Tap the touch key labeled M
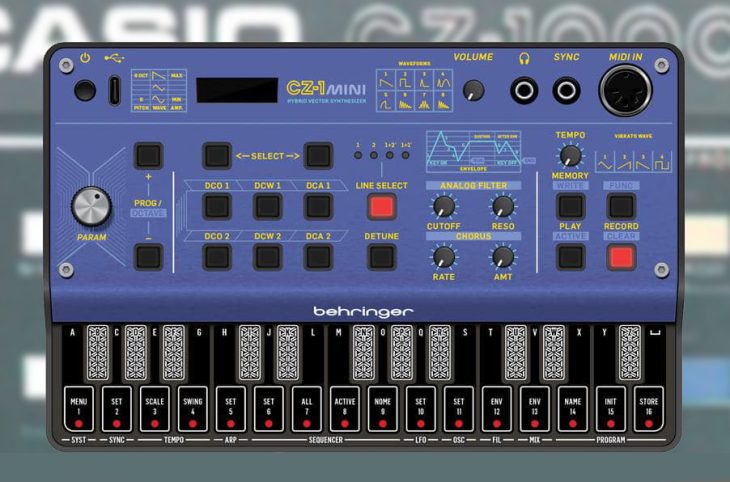730x482 pixels. 339,354
